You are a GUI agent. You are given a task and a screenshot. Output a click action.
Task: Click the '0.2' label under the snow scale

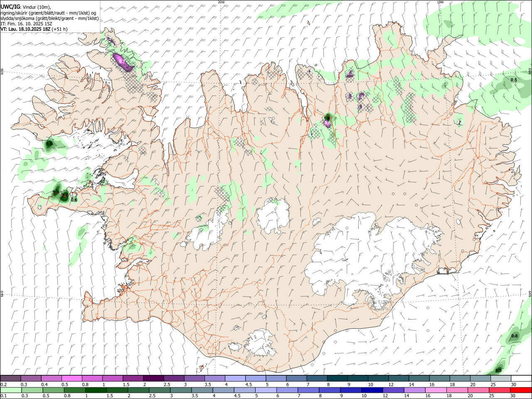point(3,384)
